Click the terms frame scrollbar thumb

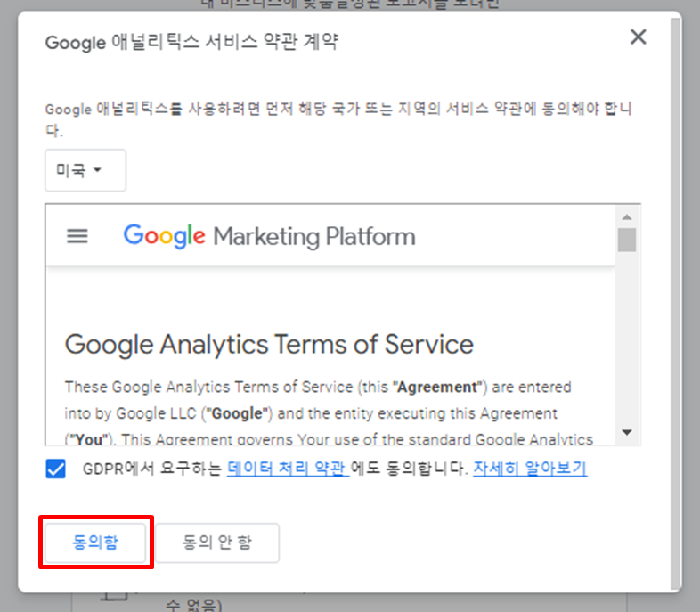click(x=627, y=240)
